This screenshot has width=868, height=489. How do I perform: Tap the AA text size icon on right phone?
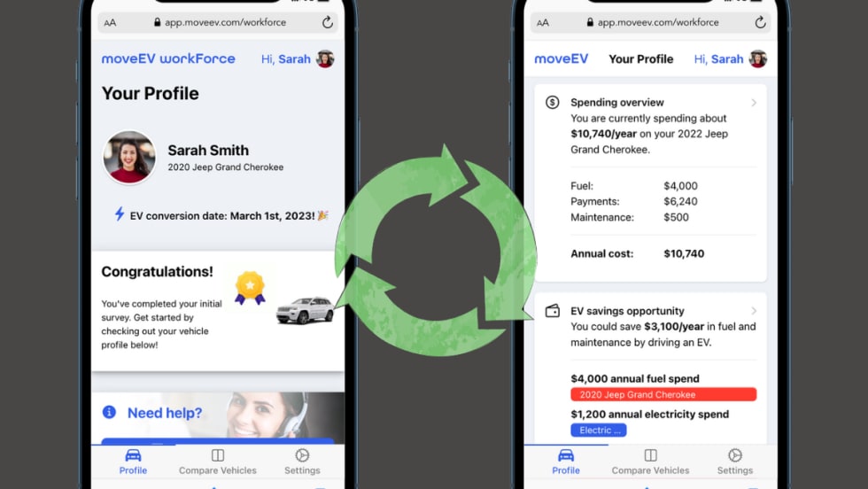[542, 23]
